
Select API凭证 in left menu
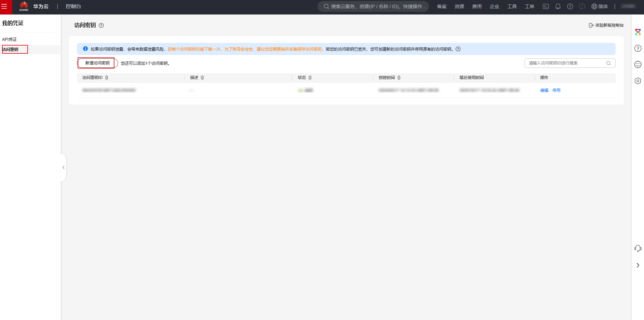[x=9, y=39]
